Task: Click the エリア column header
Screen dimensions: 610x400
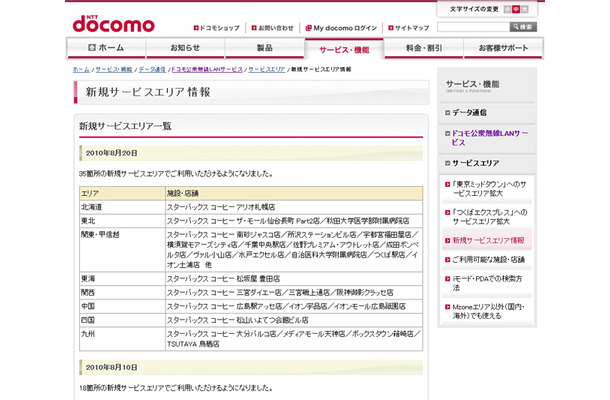Action: [x=123, y=193]
